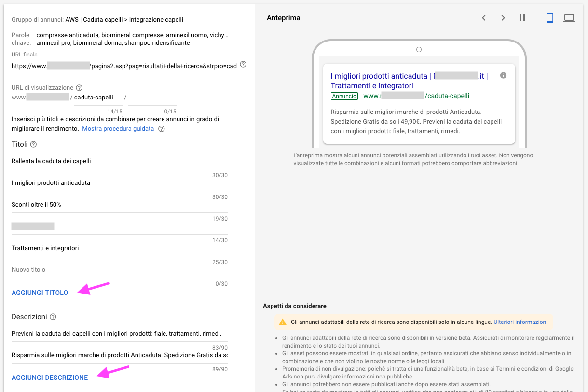The height and width of the screenshot is (392, 588).
Task: Click the warning icon in yellow notice
Action: (x=283, y=322)
